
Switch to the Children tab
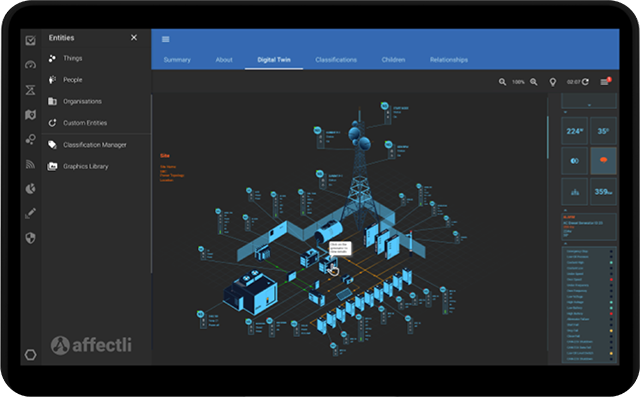393,60
